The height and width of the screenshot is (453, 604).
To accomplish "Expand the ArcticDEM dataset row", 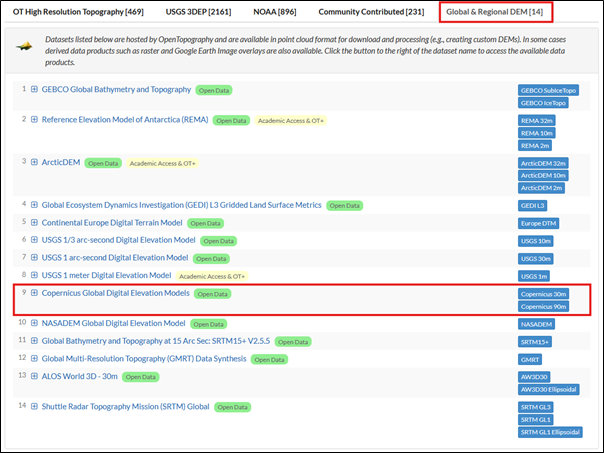I will coord(34,162).
